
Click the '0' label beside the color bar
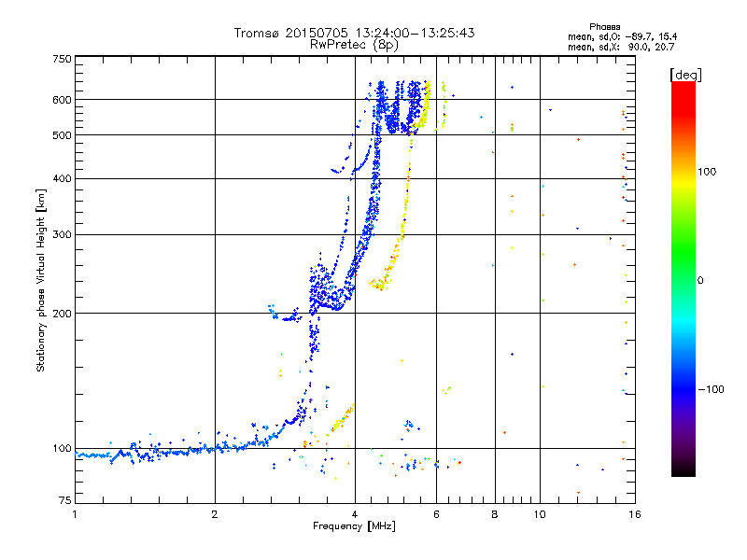coord(700,280)
